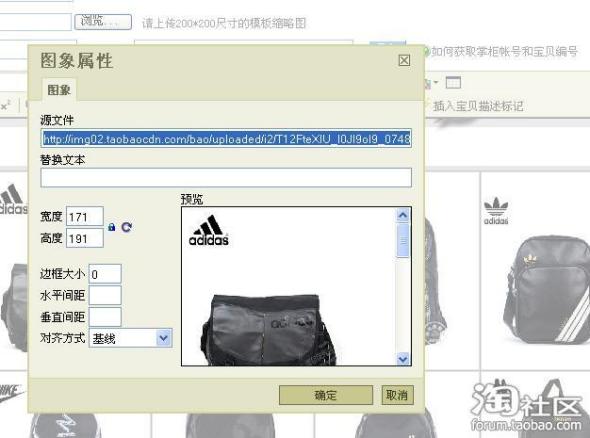This screenshot has height=438, width=590.
Task: Click the 浏览 browse button
Action: [x=103, y=21]
